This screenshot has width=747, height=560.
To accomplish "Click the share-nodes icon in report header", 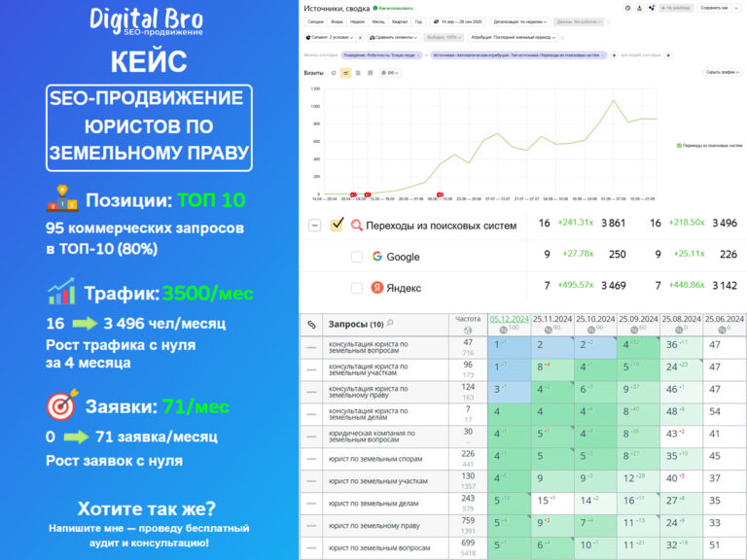I will coord(652,8).
